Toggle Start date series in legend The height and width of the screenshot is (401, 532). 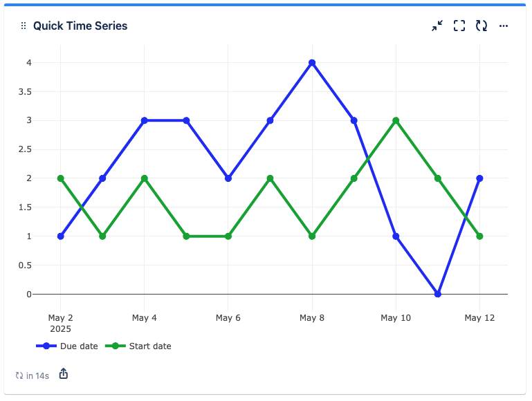150,346
